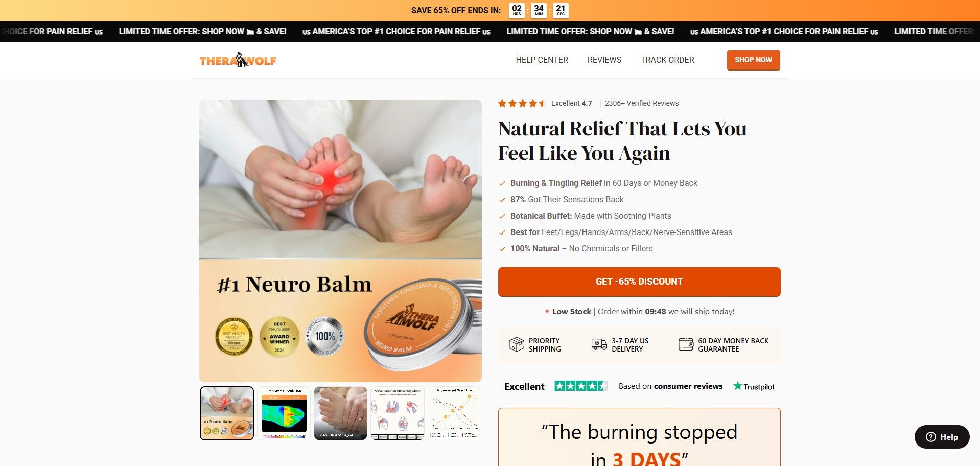Open the Help Center menu item
Image resolution: width=980 pixels, height=466 pixels.
(542, 60)
